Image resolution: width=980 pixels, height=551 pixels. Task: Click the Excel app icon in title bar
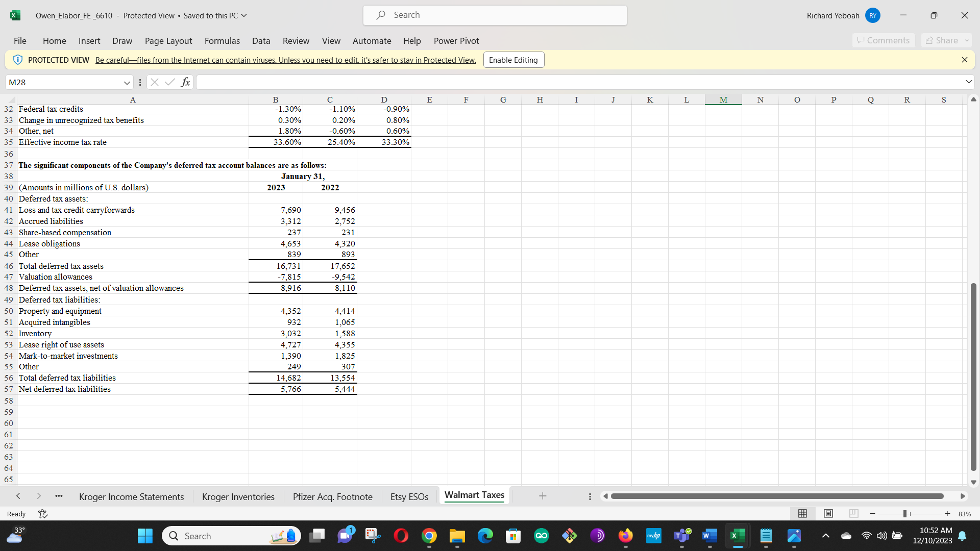[x=15, y=15]
